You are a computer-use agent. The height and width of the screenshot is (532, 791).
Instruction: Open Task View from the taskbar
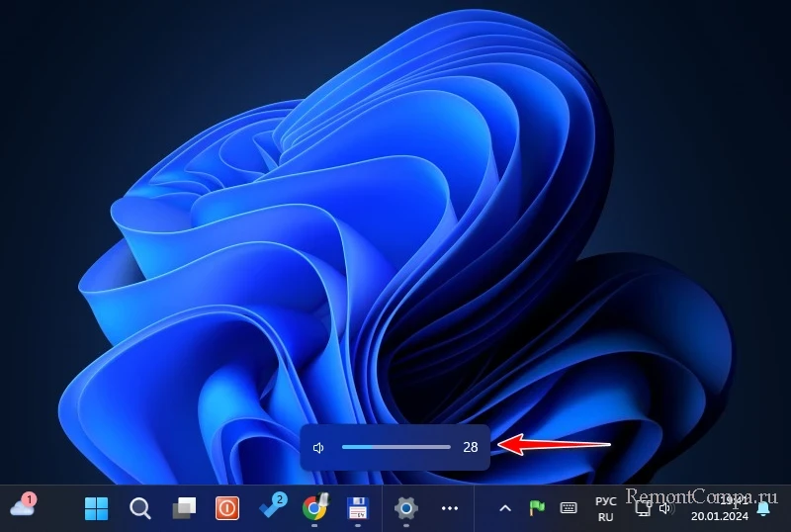(x=184, y=508)
